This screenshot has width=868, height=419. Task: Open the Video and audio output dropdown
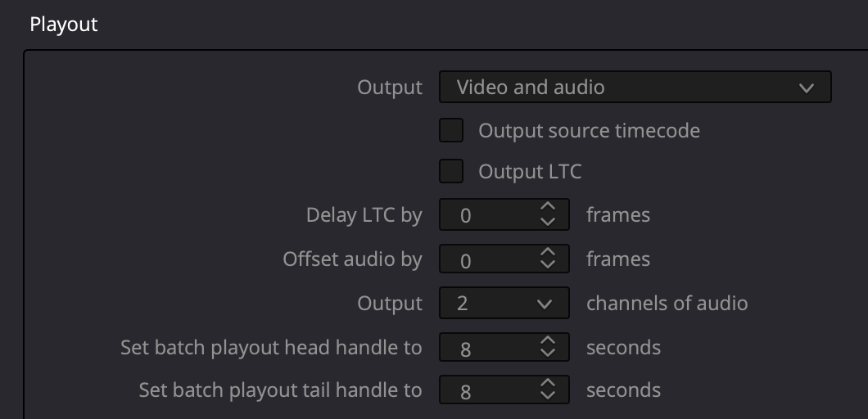[x=635, y=87]
